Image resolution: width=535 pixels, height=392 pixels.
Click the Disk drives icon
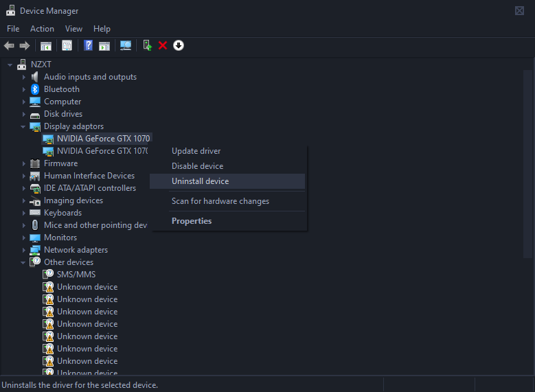pyautogui.click(x=35, y=115)
